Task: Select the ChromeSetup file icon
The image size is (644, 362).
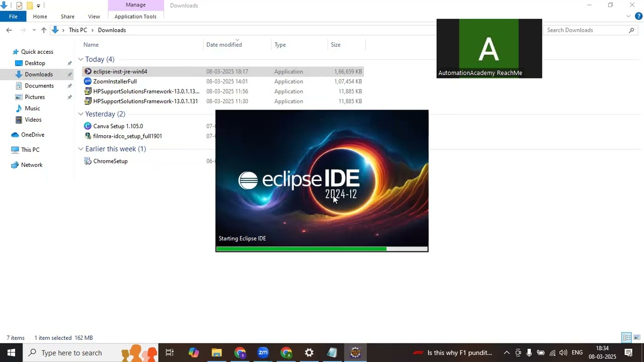Action: 88,161
